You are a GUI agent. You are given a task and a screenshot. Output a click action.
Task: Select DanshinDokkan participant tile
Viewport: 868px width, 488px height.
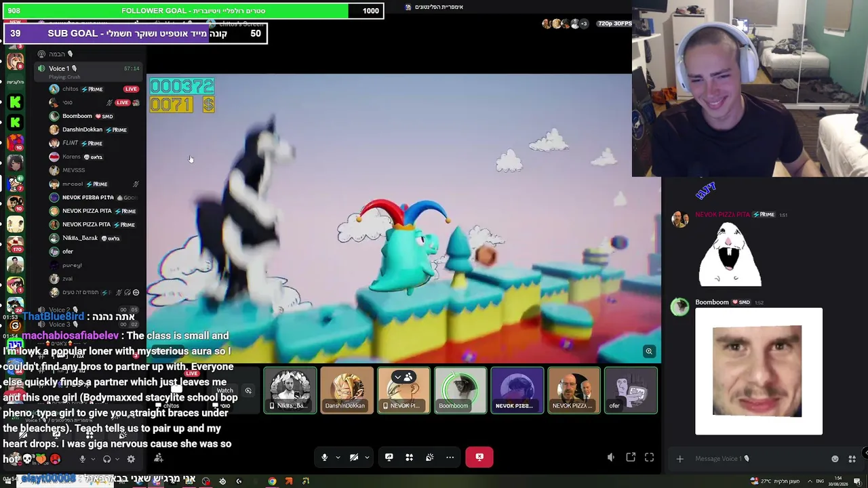347,390
